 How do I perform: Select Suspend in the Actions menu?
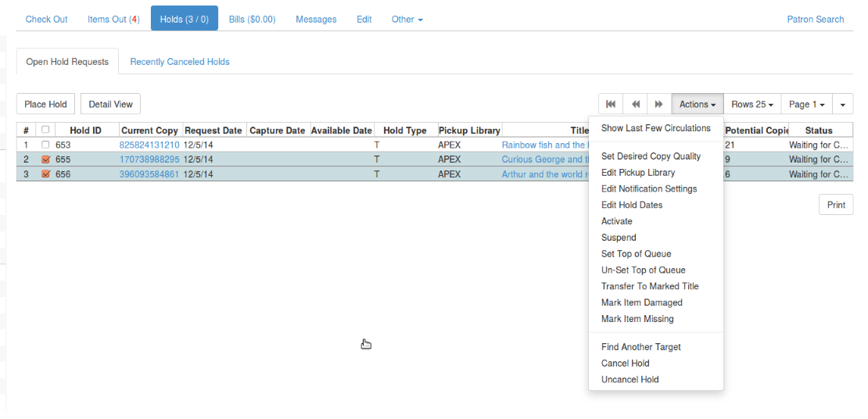pos(619,238)
